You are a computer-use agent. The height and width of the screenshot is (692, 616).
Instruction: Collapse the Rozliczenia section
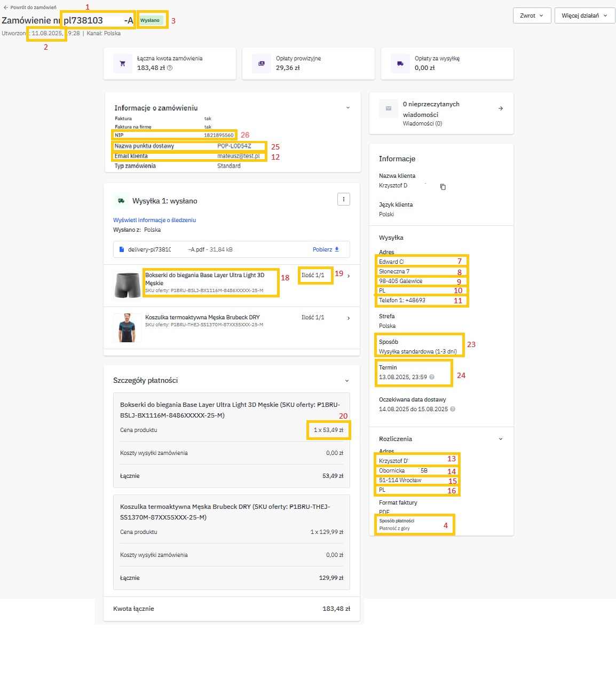point(500,439)
